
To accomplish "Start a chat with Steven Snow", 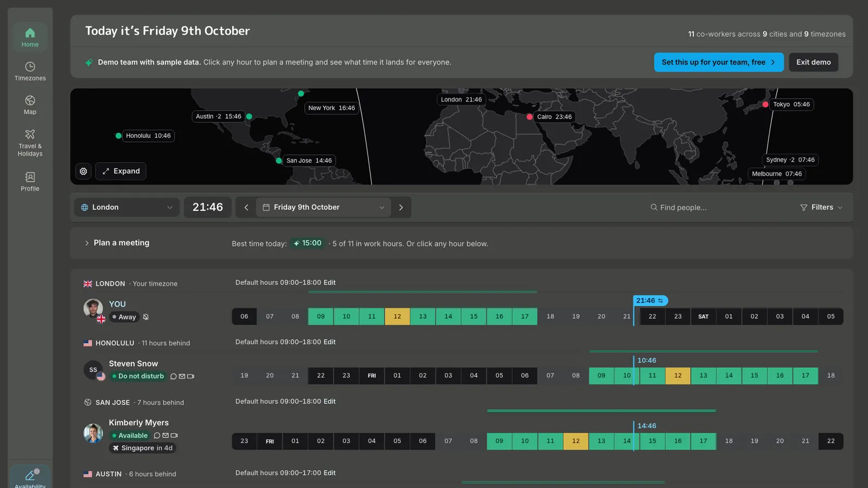I will (x=174, y=376).
